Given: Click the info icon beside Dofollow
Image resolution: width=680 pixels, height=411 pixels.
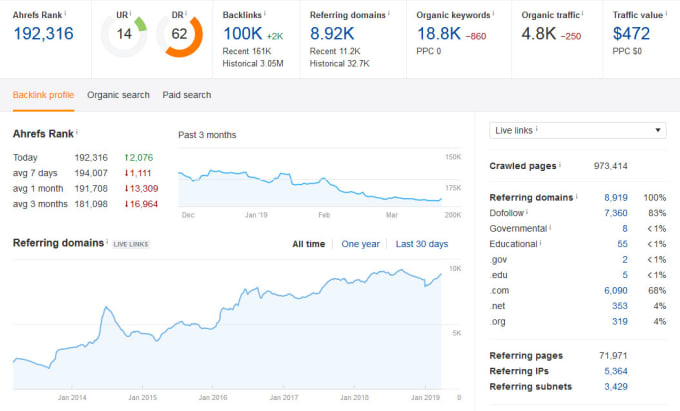Looking at the screenshot, I should point(527,212).
